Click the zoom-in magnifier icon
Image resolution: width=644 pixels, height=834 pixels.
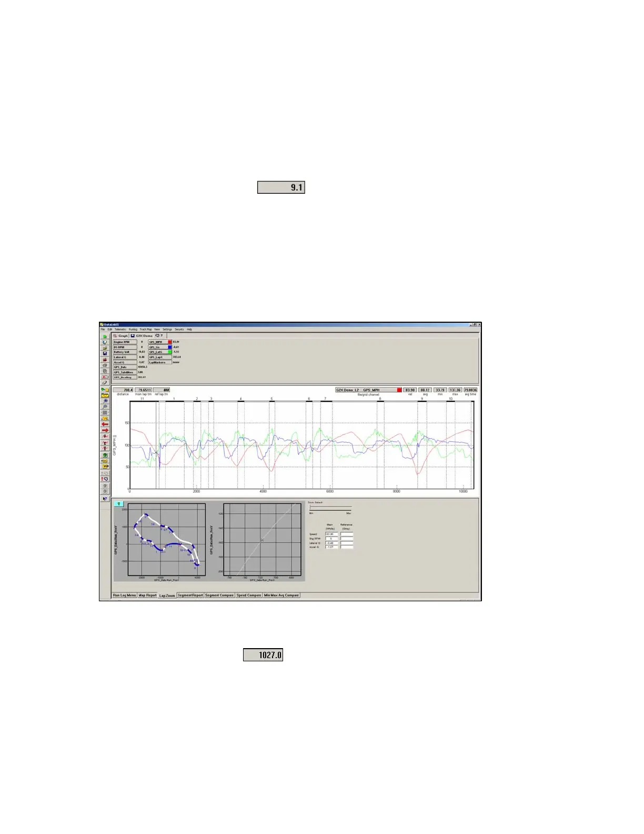pos(105,401)
